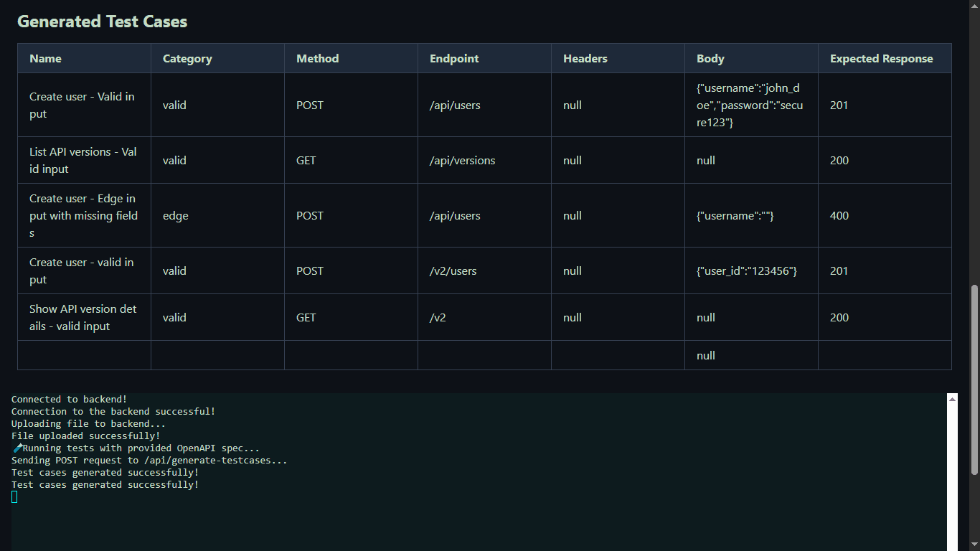
Task: Click the valid category in /api/versions row
Action: pyautogui.click(x=217, y=160)
